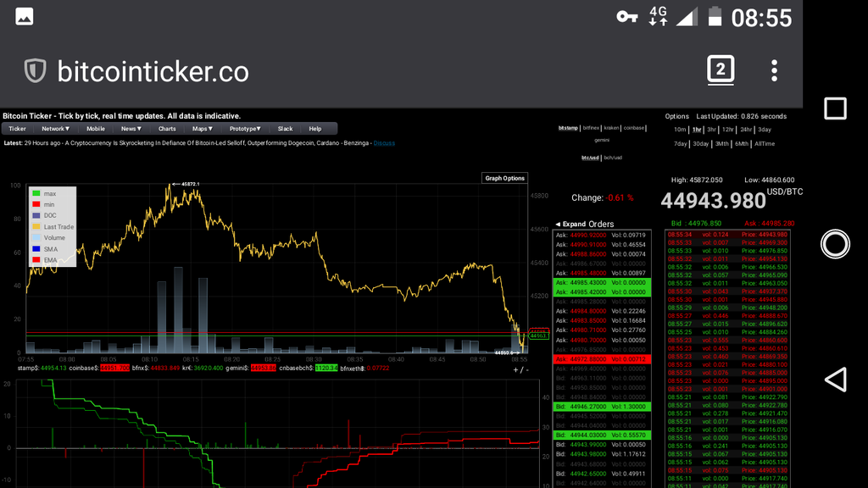The height and width of the screenshot is (488, 868).
Task: Open the Mobile menu item
Action: [95, 129]
